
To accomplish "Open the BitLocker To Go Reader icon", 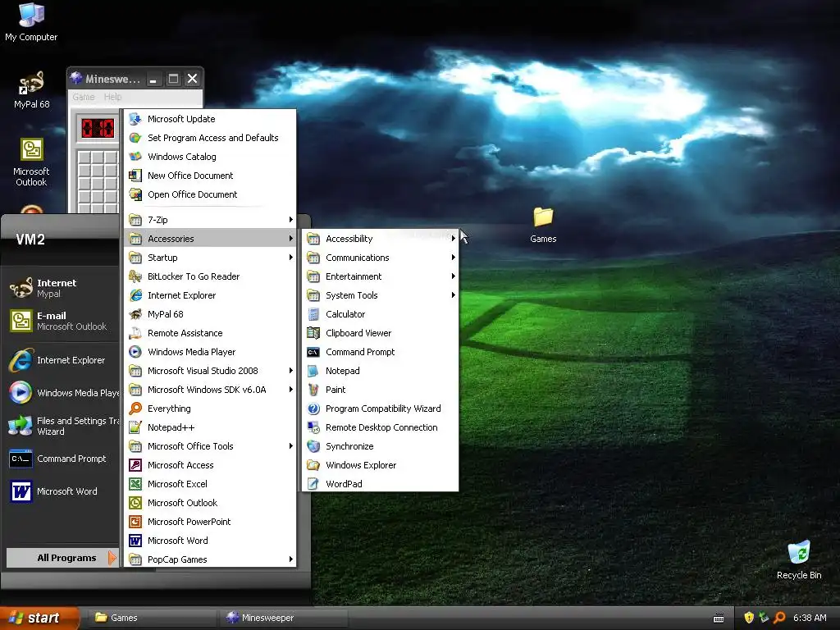I will point(135,276).
